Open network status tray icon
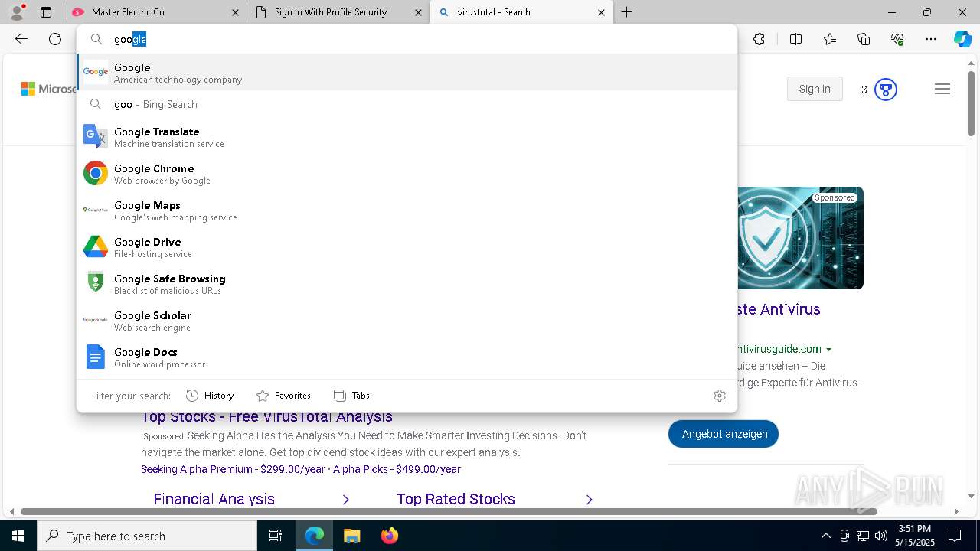The image size is (980, 551). pos(863,536)
